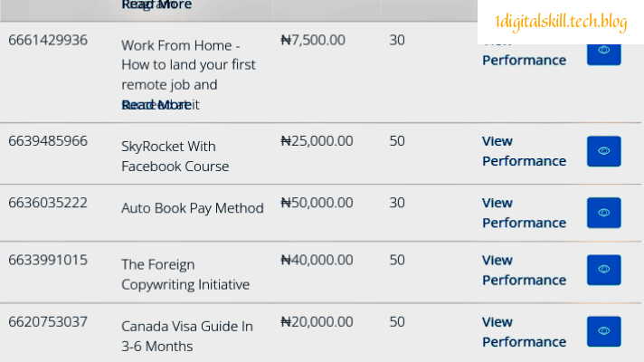Expand Read More at top of table
The height and width of the screenshot is (362, 644).
(156, 5)
